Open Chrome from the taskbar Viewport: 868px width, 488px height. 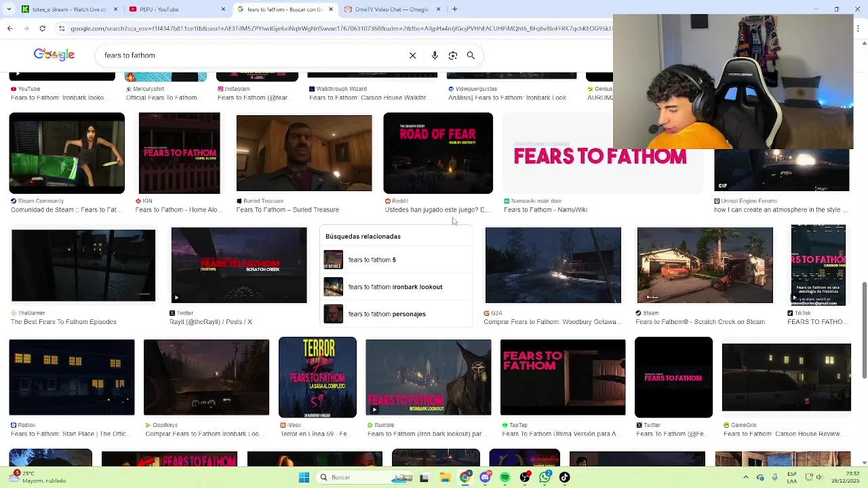click(x=465, y=478)
